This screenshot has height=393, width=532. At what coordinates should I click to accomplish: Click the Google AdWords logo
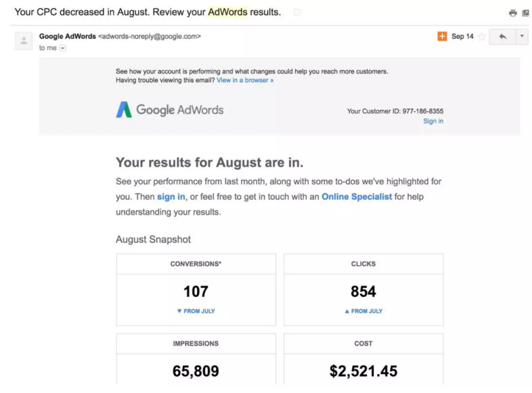(170, 110)
